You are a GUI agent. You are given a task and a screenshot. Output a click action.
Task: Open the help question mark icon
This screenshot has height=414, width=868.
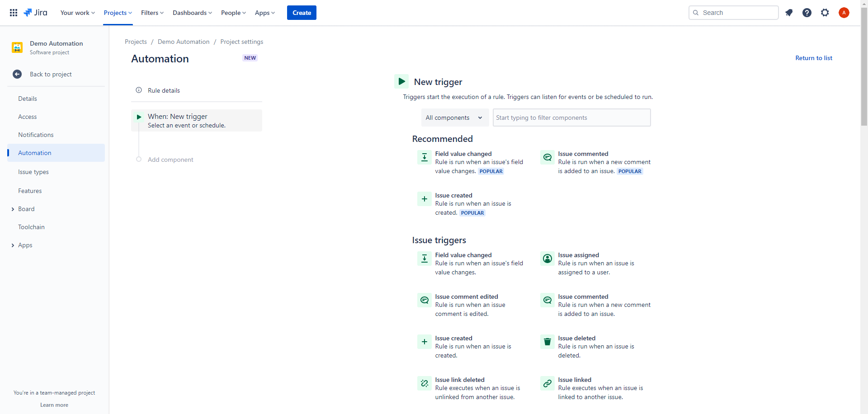pyautogui.click(x=807, y=13)
